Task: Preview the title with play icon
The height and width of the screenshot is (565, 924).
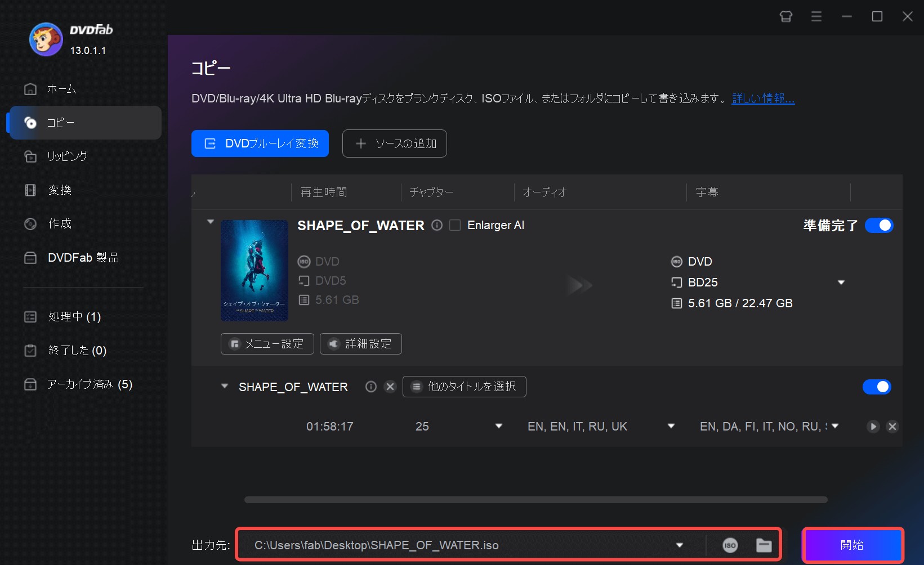Action: click(x=873, y=427)
